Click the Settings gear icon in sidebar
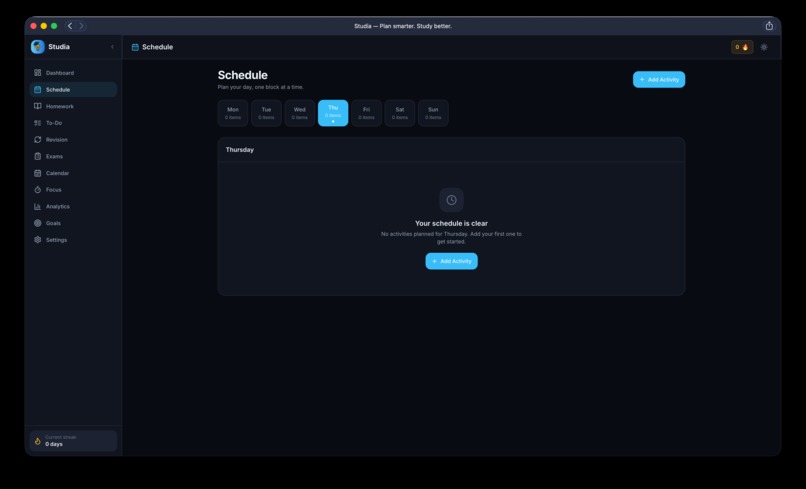This screenshot has width=806, height=489. pos(38,240)
